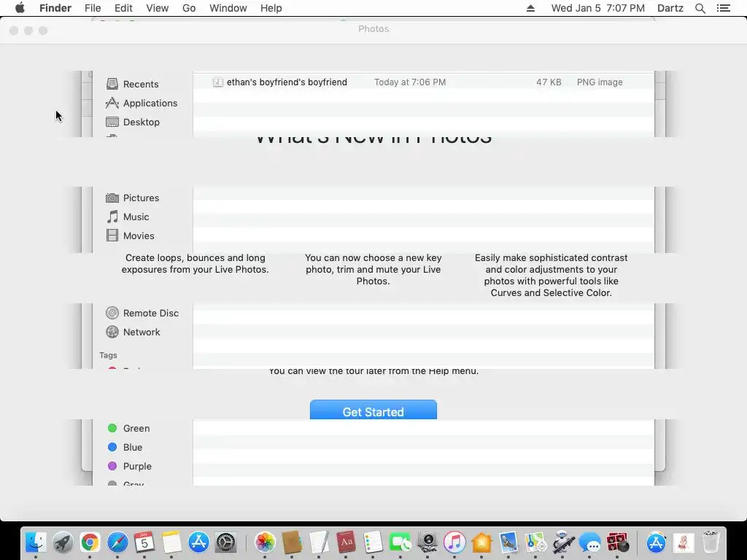Open the Window menu

tap(228, 8)
